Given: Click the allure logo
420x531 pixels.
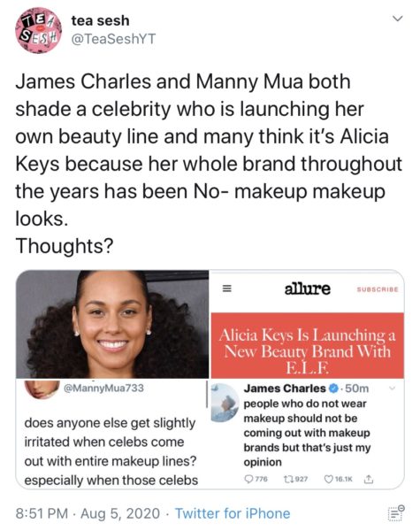Looking at the screenshot, I should [308, 289].
